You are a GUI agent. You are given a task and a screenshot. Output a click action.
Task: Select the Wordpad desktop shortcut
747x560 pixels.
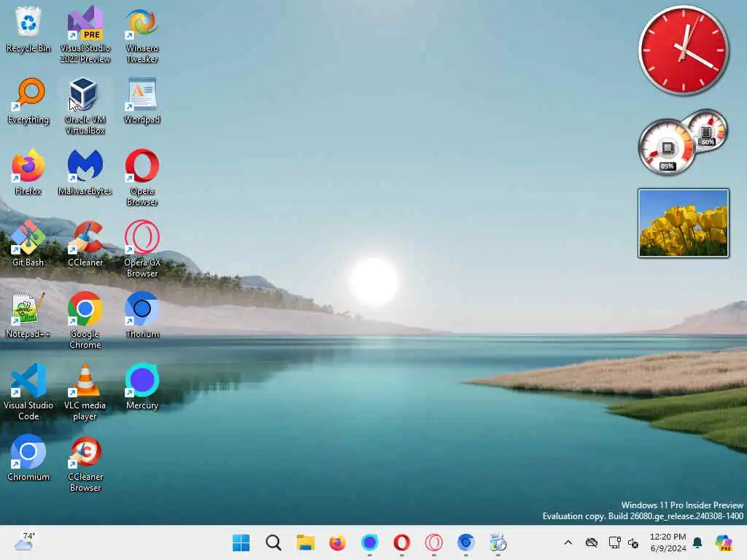click(142, 101)
